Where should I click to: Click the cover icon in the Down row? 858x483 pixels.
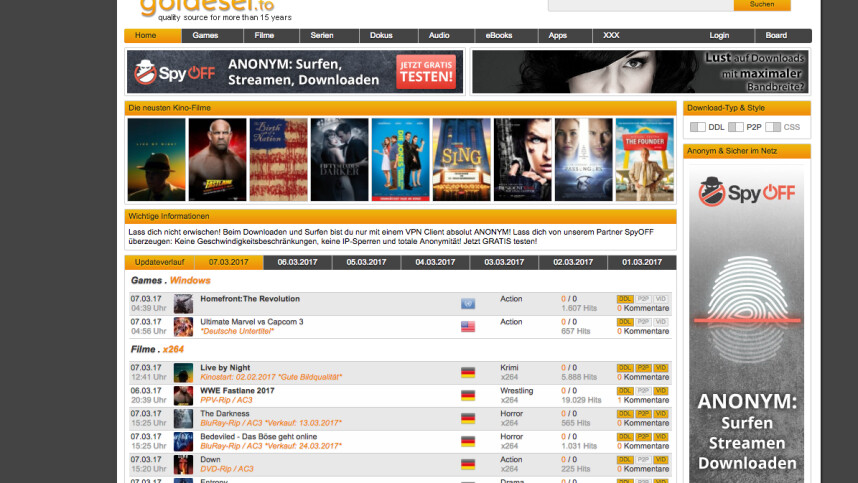tap(183, 464)
